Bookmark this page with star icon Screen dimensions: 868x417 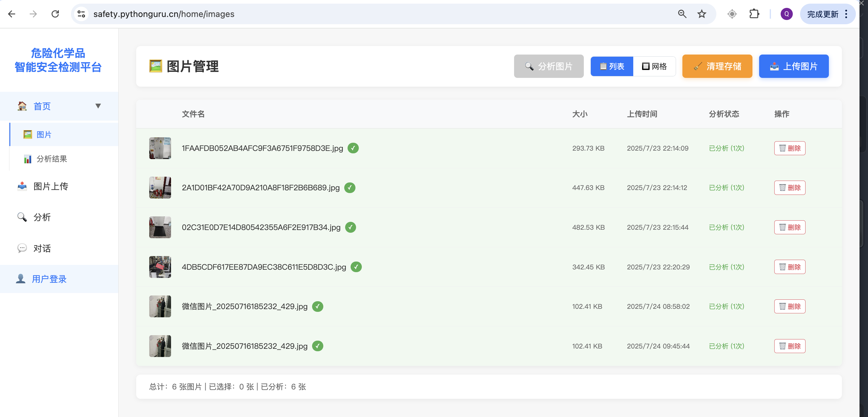(701, 14)
